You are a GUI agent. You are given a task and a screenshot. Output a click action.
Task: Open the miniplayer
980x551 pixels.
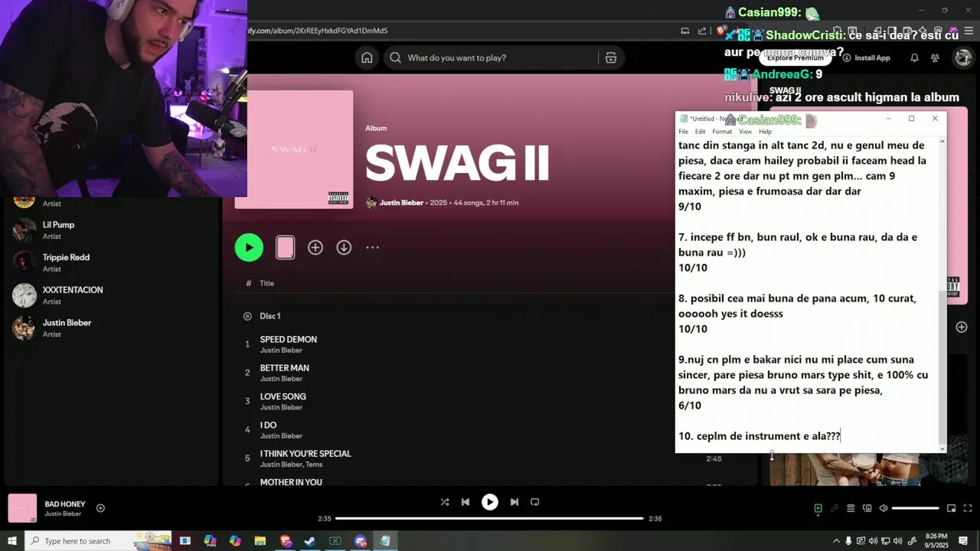click(x=951, y=508)
